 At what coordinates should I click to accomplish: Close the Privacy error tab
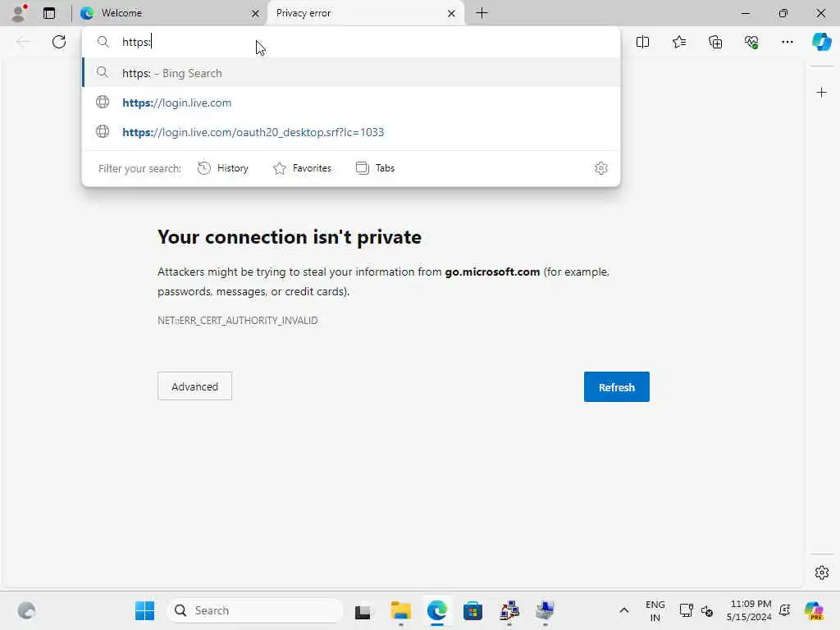(452, 13)
